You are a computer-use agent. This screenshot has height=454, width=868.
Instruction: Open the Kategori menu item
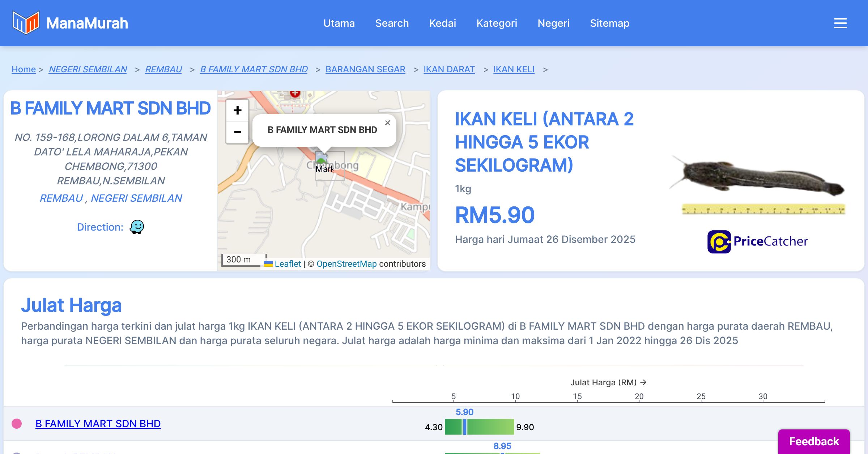(497, 23)
